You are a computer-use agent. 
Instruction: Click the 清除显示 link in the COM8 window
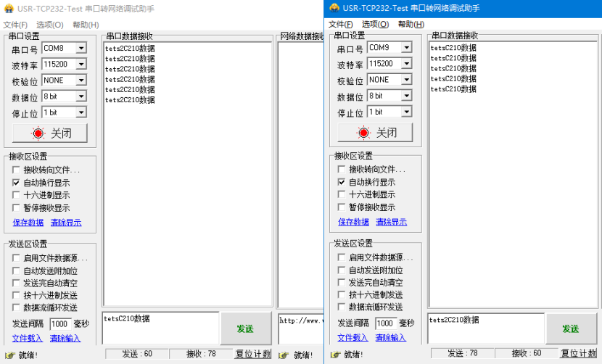pyautogui.click(x=66, y=223)
